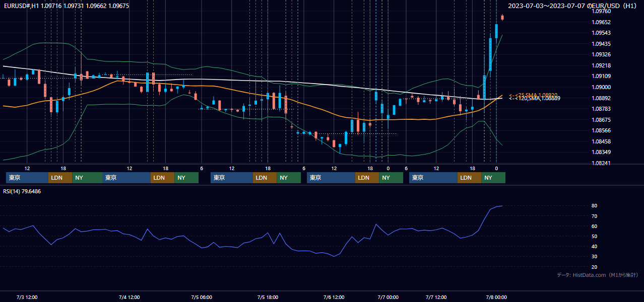Click RSI scale level 30

[595, 257]
